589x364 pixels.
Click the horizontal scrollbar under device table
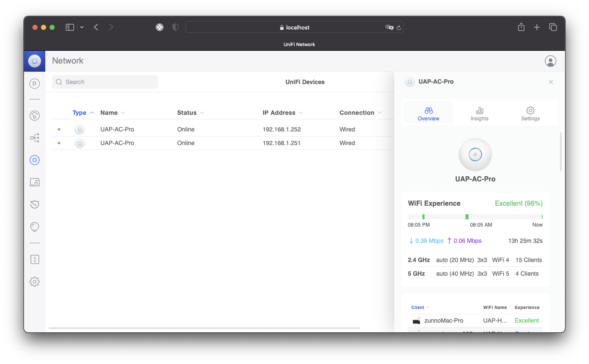204,328
